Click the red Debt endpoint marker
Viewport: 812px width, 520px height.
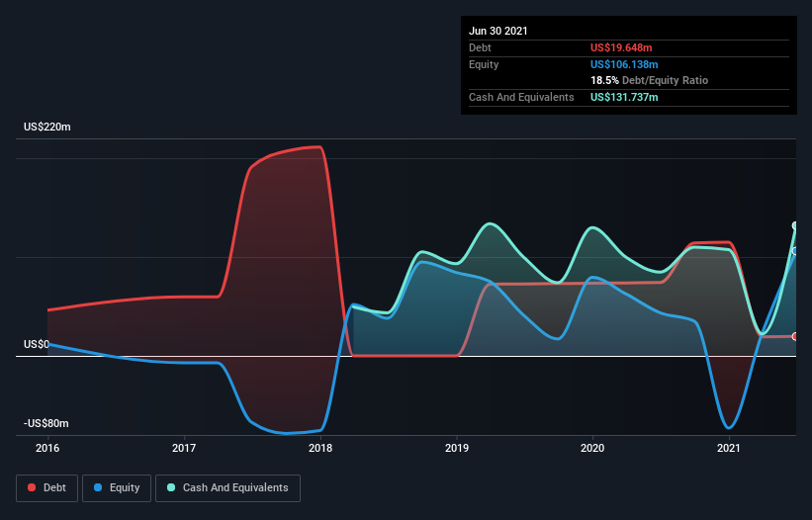pyautogui.click(x=795, y=336)
